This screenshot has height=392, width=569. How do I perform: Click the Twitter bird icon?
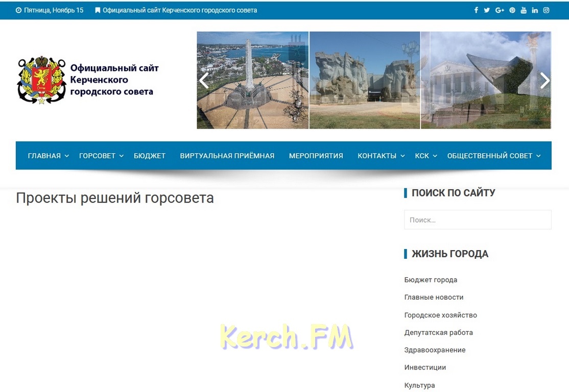click(487, 10)
